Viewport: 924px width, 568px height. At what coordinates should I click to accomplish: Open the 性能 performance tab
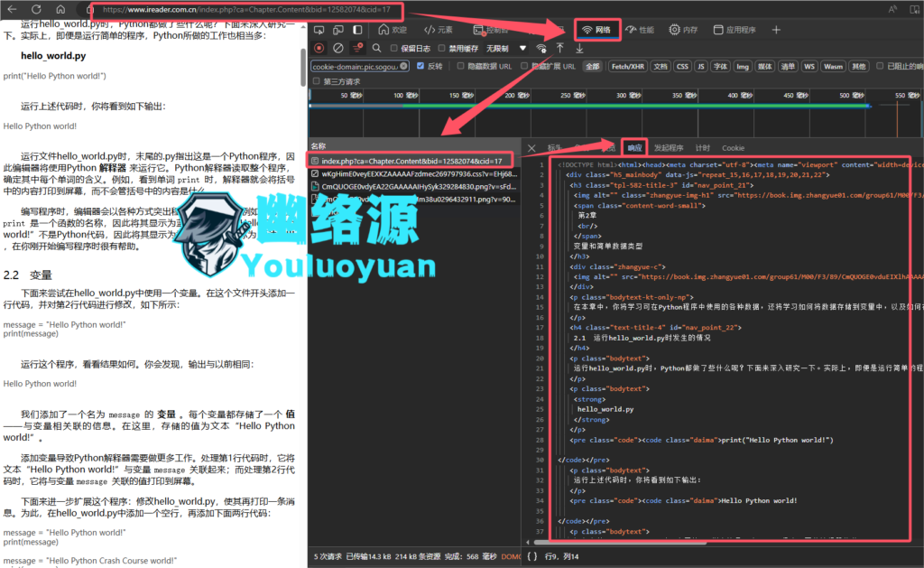(x=640, y=30)
